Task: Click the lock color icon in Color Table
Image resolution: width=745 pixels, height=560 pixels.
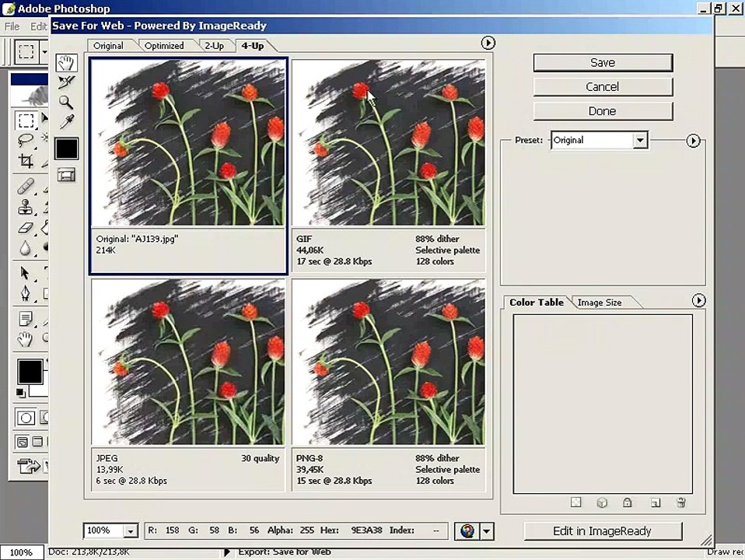Action: (x=627, y=502)
